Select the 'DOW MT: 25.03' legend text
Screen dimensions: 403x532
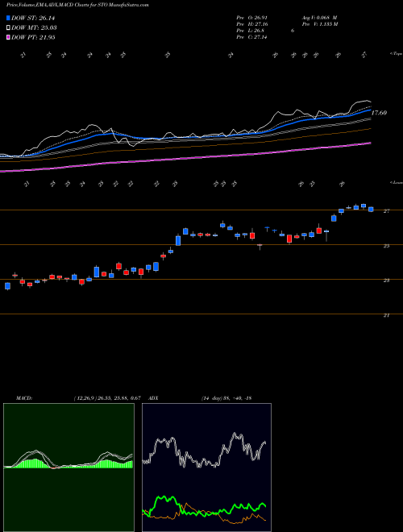coord(34,28)
